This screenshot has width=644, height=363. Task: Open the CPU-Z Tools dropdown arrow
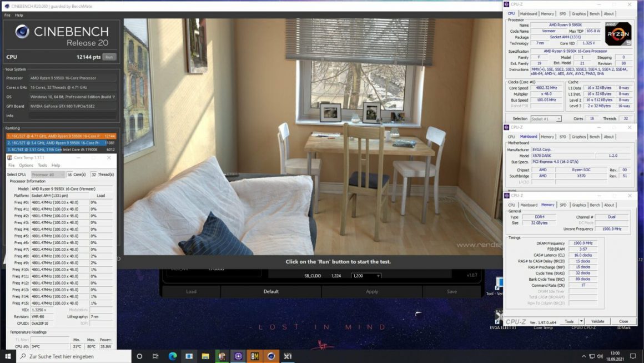coord(581,321)
